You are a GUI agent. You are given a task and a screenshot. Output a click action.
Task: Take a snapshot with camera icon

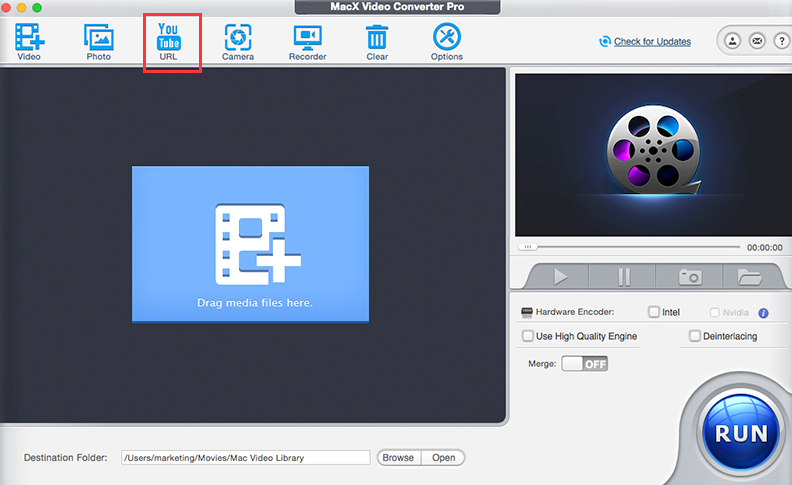pos(689,277)
